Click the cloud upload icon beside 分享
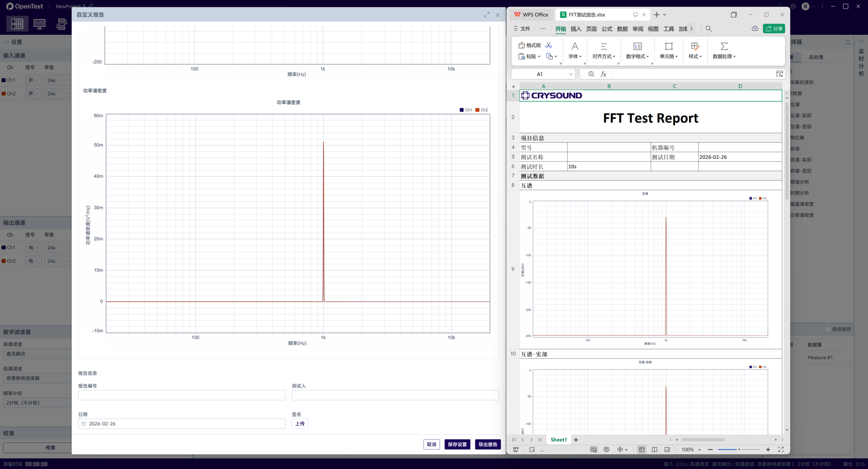The height and width of the screenshot is (469, 868). coord(755,29)
